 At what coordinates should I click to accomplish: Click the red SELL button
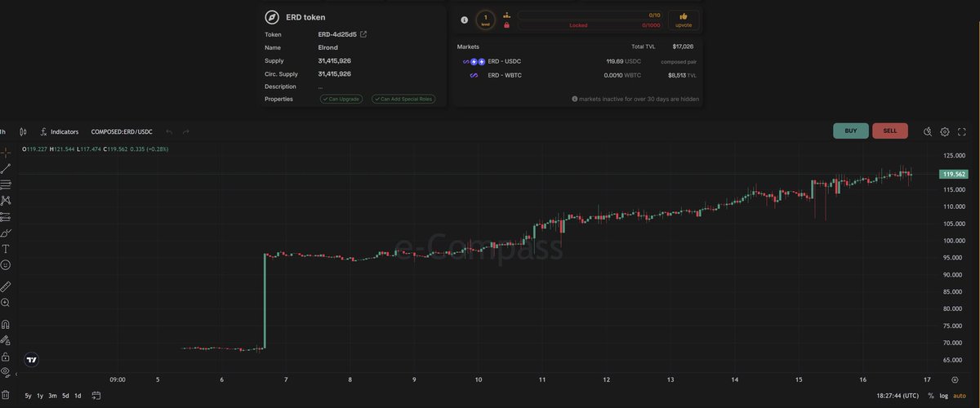[x=890, y=131]
